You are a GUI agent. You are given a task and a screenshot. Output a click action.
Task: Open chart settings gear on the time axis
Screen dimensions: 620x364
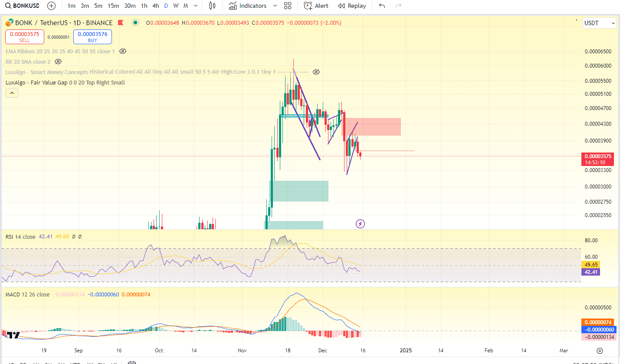[x=600, y=351]
